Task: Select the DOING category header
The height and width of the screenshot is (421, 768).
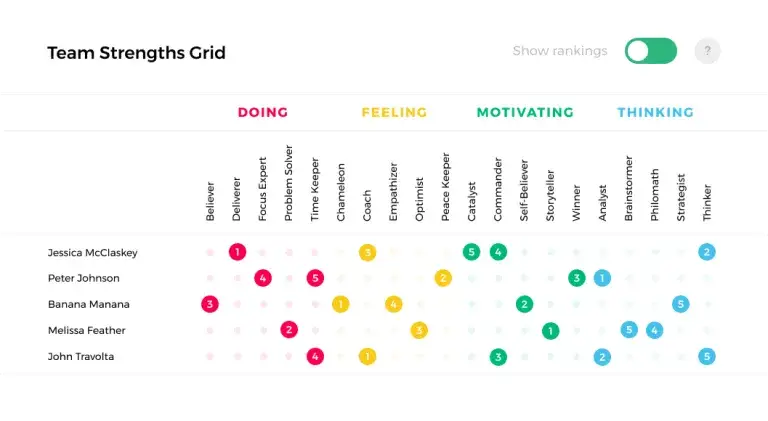Action: (263, 113)
